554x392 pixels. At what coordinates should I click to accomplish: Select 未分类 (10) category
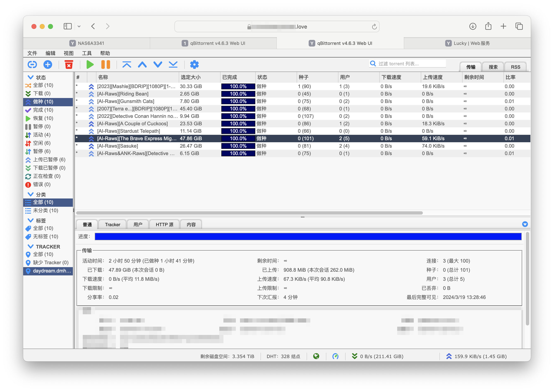pos(48,210)
